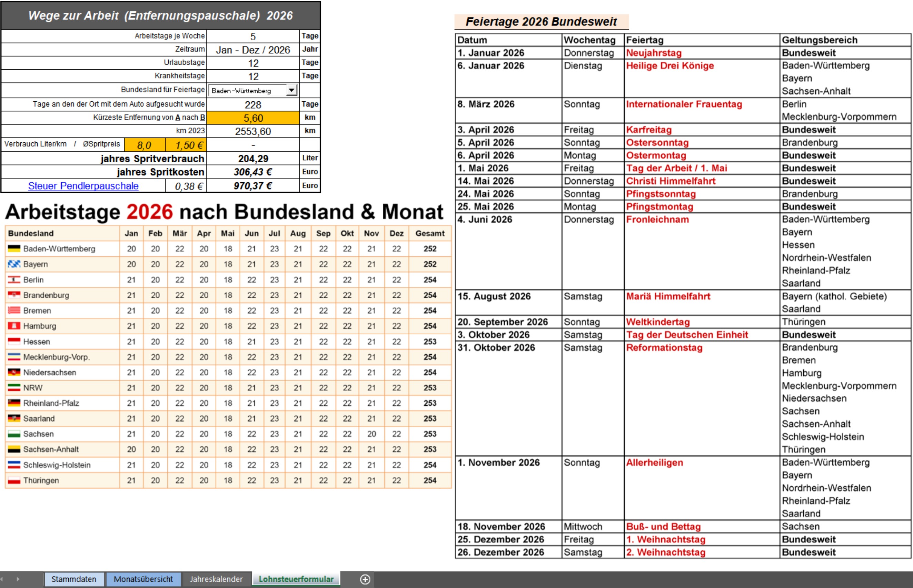Select the orange 5,60 km distance cell
The height and width of the screenshot is (588, 913).
tap(253, 118)
